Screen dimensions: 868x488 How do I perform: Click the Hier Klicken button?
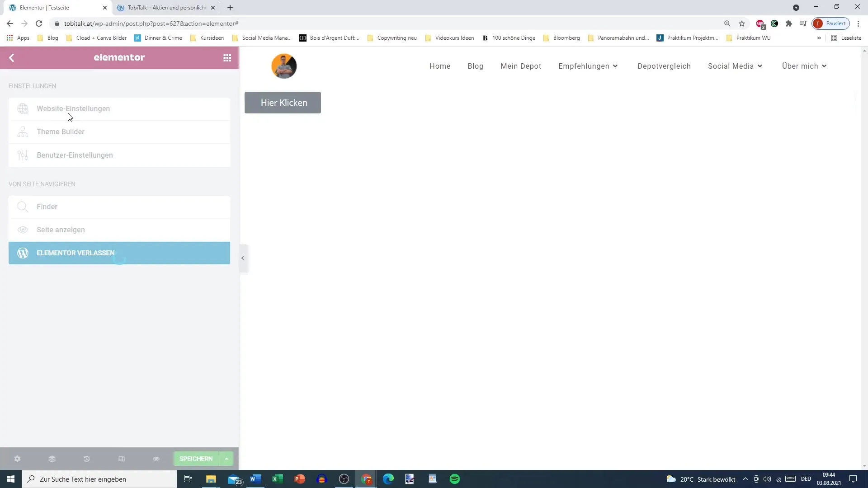[x=283, y=103]
